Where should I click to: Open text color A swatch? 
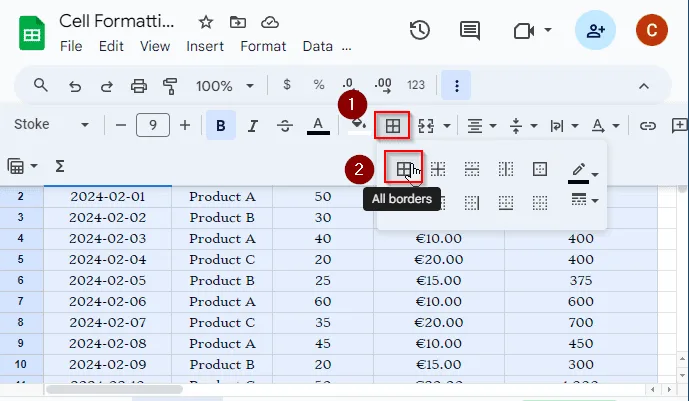(x=318, y=126)
